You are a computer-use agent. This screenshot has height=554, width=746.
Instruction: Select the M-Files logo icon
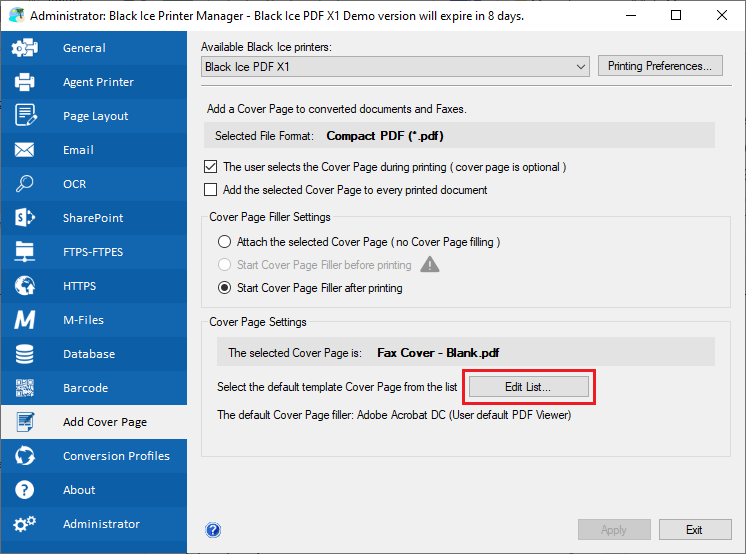(25, 320)
